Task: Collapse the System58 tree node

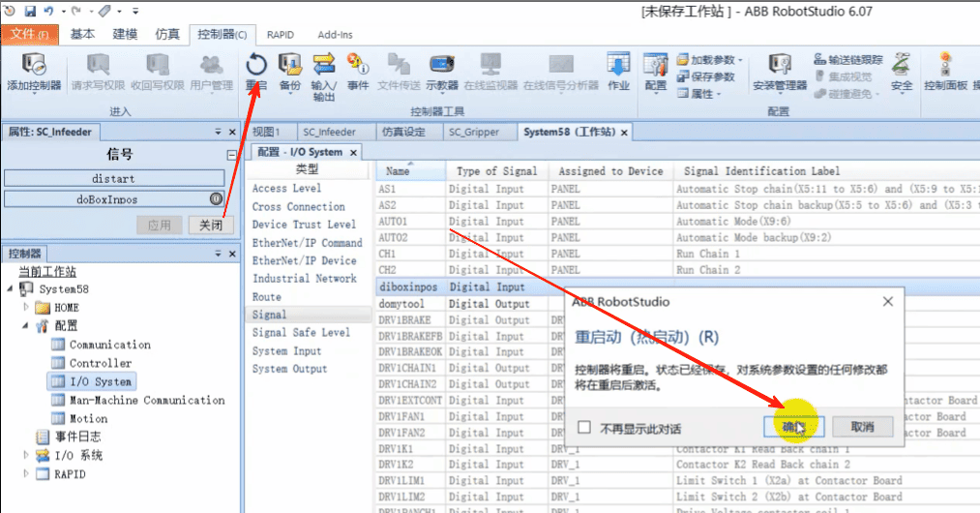Action: coord(10,289)
